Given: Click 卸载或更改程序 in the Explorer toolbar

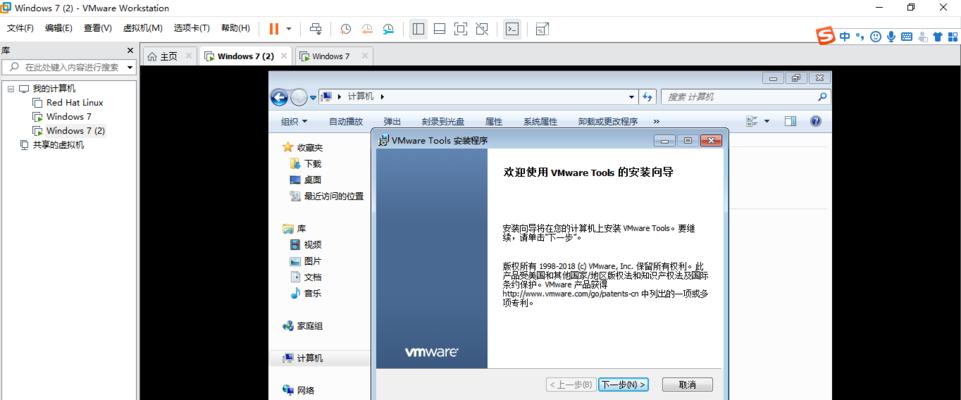Looking at the screenshot, I should (608, 121).
